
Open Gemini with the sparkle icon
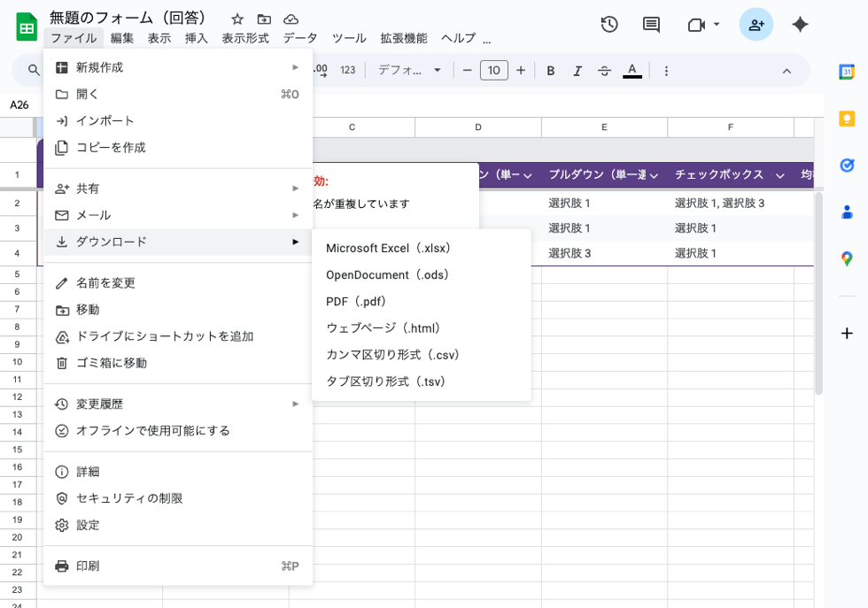click(x=800, y=25)
